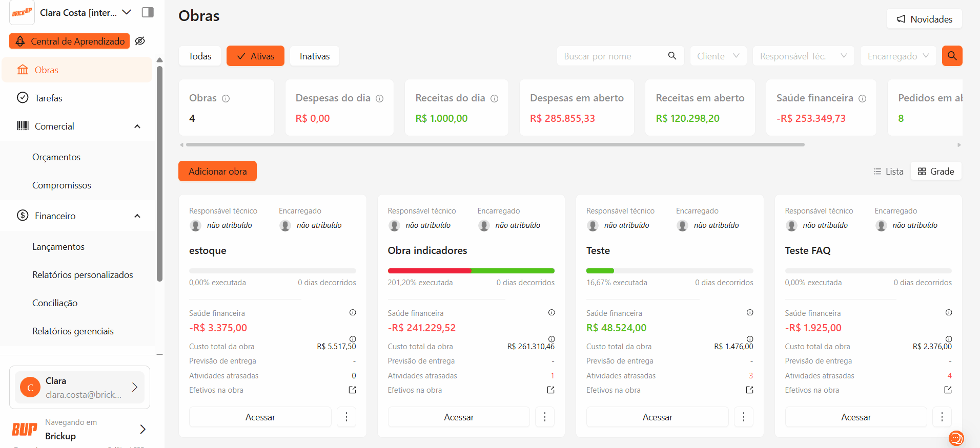
Task: Collapse the Comercial sidebar section
Action: coord(137,126)
